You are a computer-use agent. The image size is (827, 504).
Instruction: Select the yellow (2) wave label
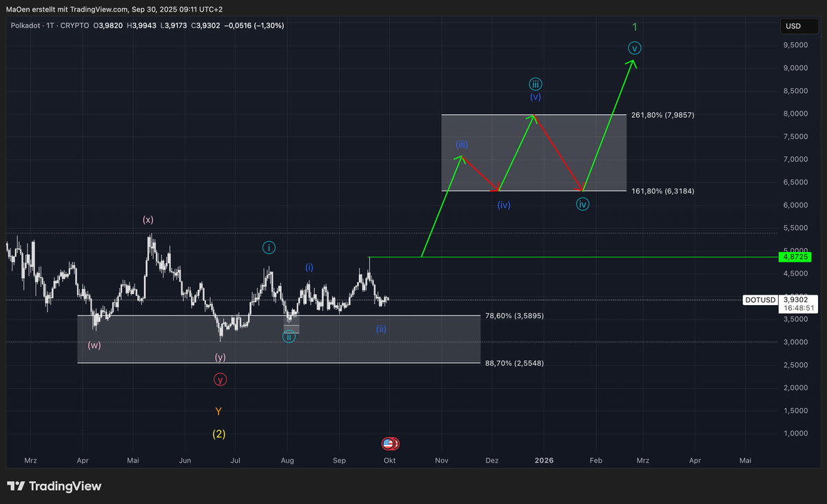coord(218,434)
